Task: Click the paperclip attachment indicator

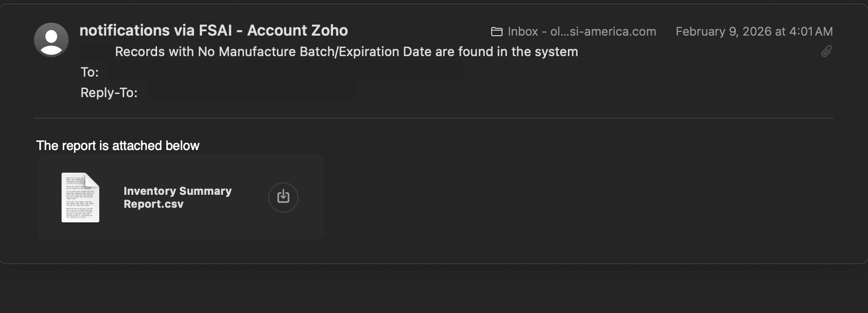Action: (826, 51)
